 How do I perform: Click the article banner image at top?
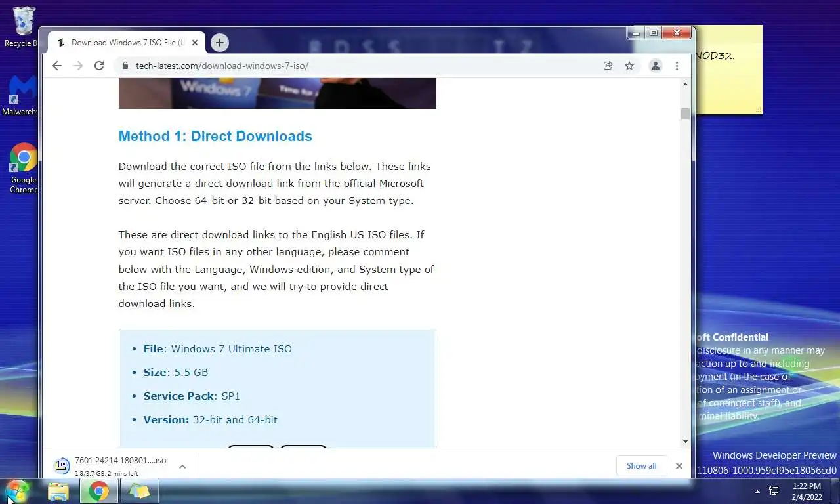pos(277,93)
